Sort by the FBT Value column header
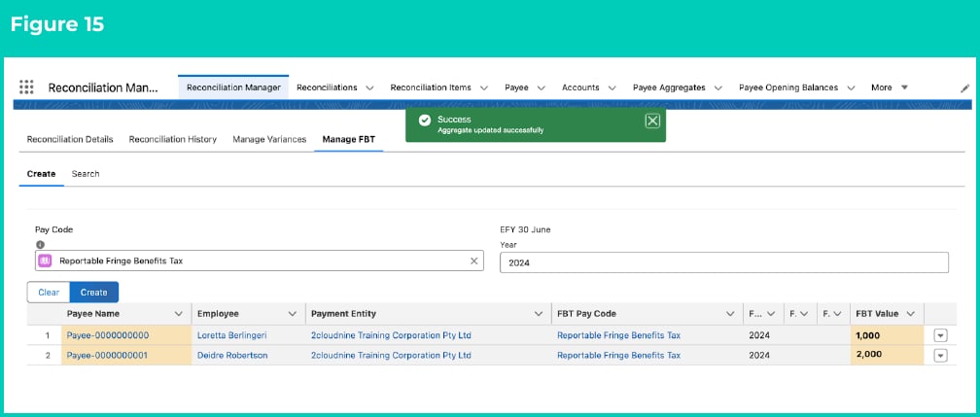 876,314
